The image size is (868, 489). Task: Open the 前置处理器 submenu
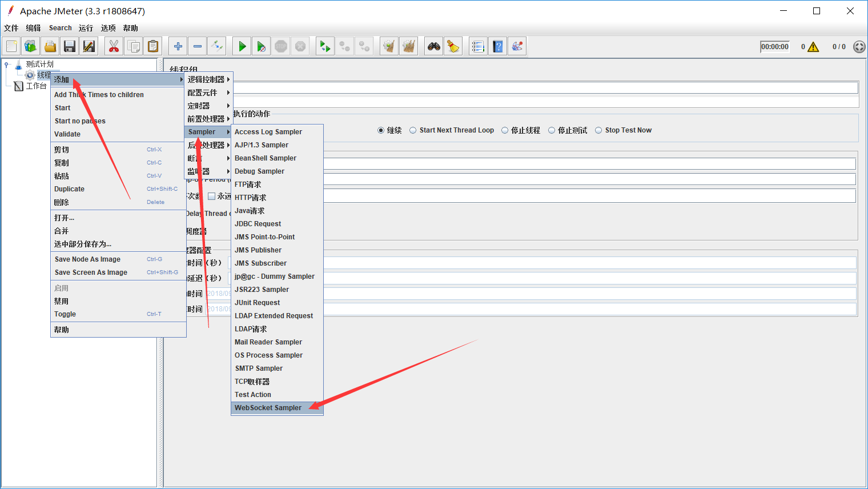coord(208,119)
